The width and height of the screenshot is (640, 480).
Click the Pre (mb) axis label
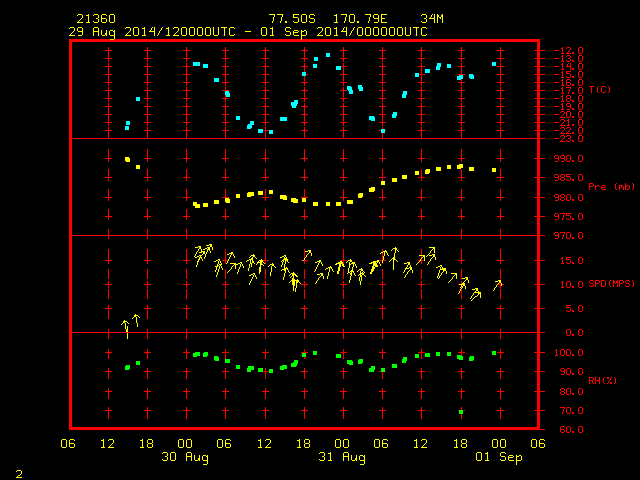click(x=611, y=187)
